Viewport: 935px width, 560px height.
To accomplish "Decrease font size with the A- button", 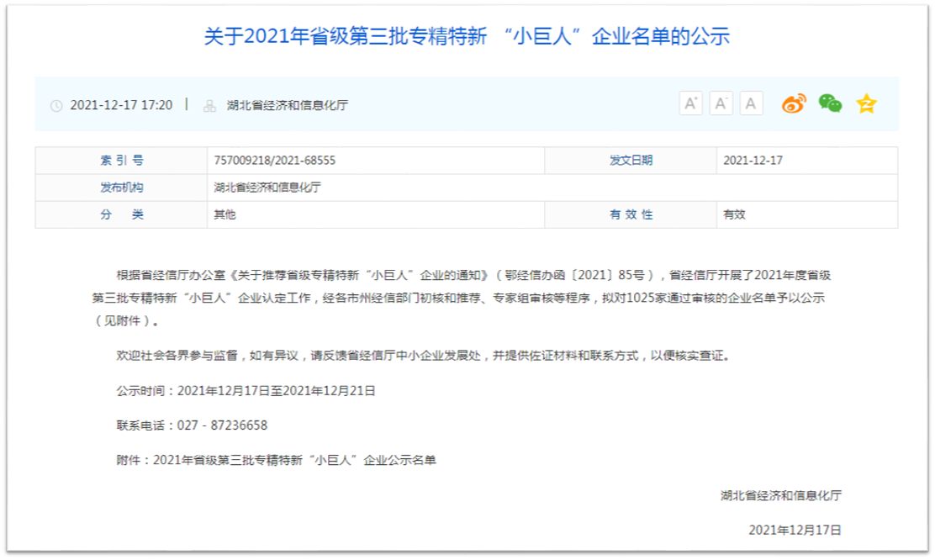I will [x=721, y=103].
